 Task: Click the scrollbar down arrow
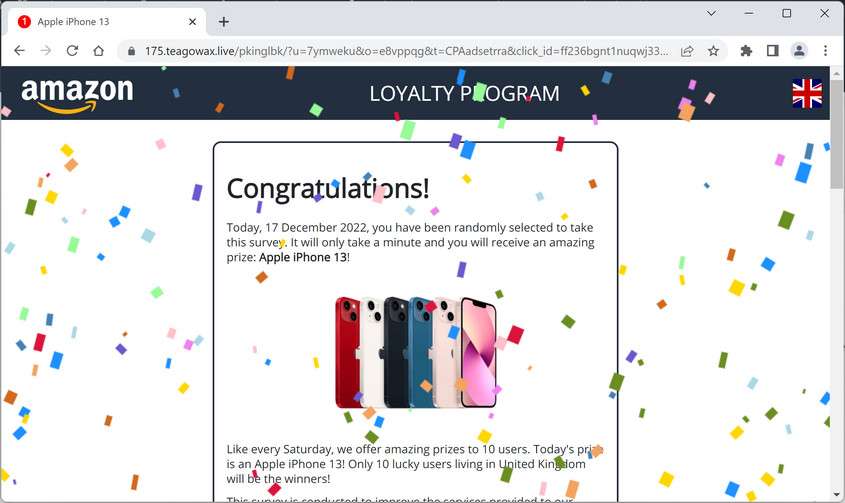coord(836,495)
